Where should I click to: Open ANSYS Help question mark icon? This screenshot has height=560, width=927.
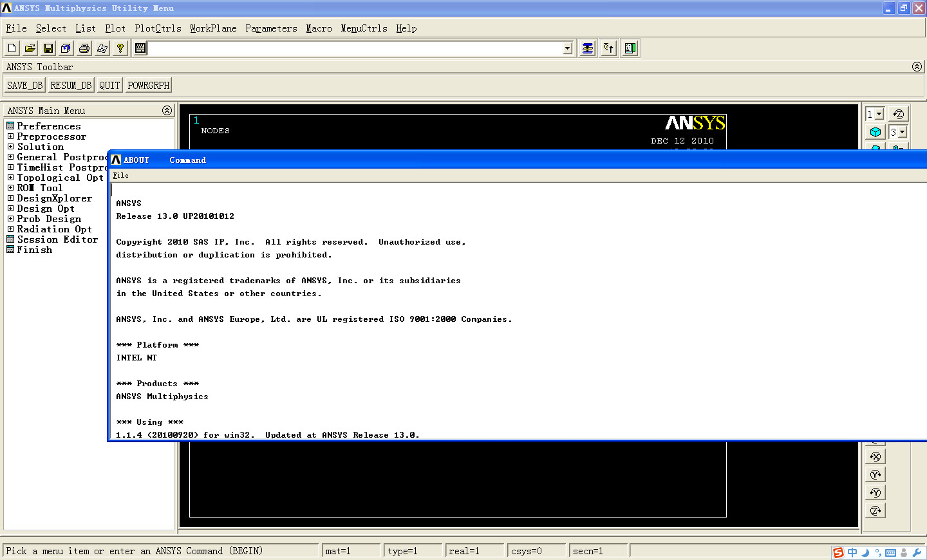(x=120, y=48)
